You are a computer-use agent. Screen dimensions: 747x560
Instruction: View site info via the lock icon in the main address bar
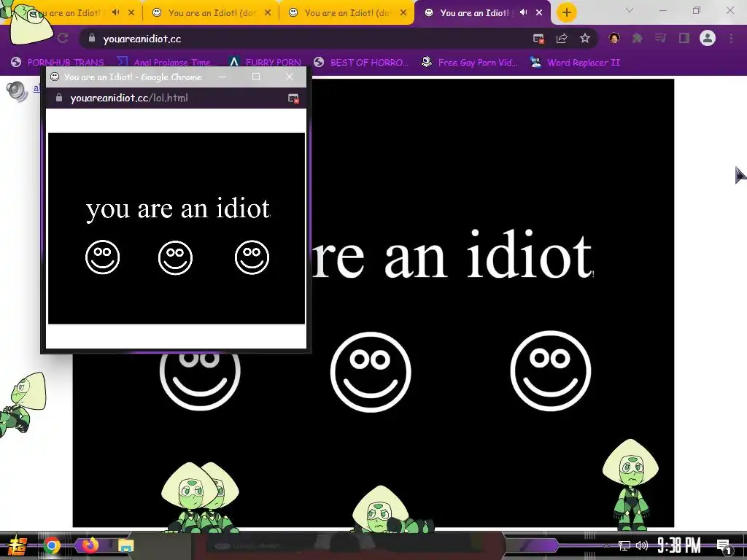(x=92, y=39)
